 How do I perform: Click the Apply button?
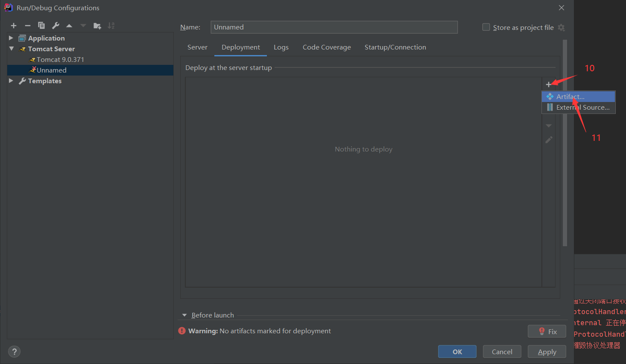point(547,352)
